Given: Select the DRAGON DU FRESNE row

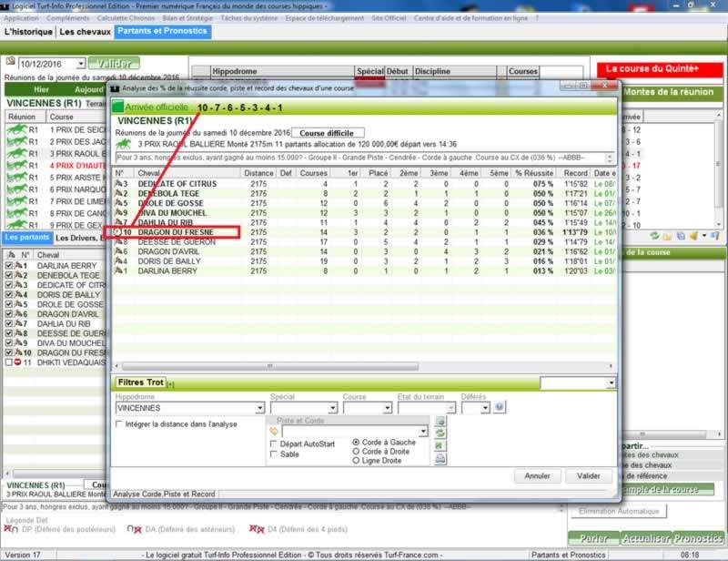Looking at the screenshot, I should coord(171,232).
